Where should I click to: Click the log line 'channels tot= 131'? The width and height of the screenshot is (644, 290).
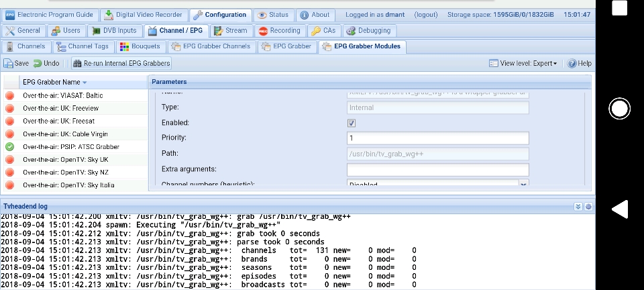[x=209, y=250]
